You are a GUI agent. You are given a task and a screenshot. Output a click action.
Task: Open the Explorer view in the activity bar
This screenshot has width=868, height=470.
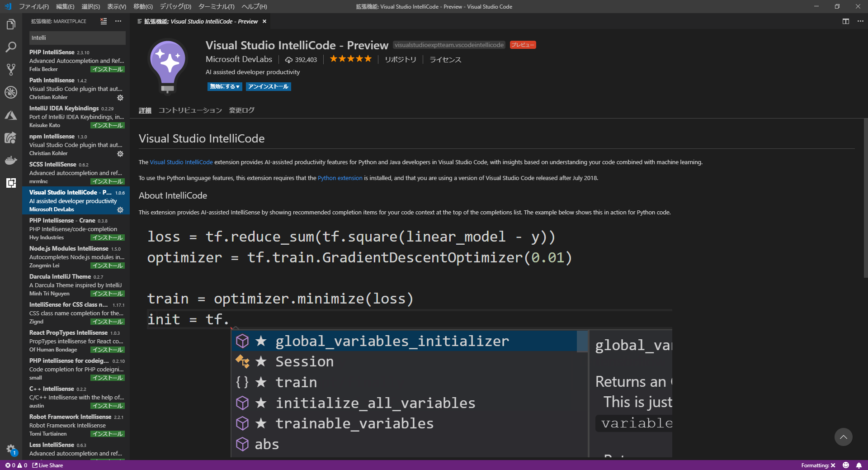[11, 24]
